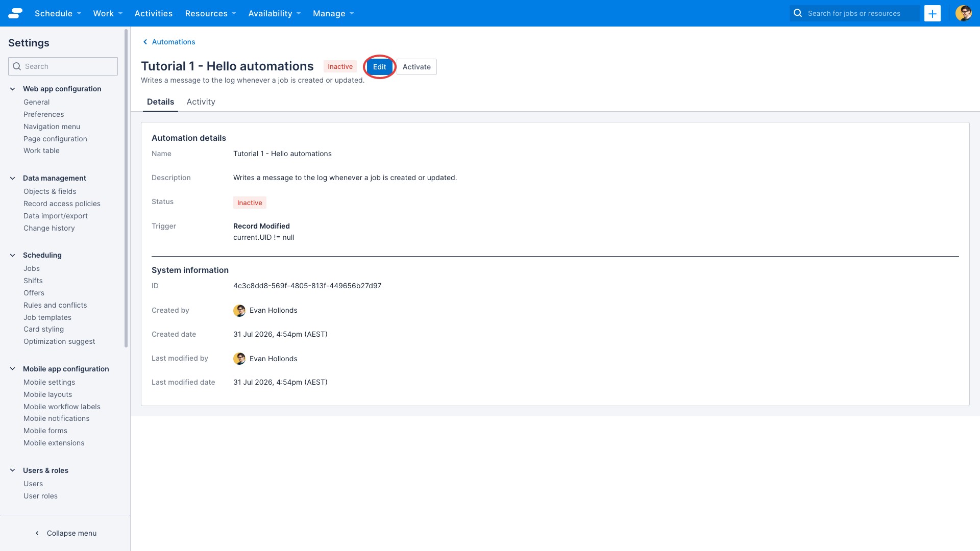Click the magnifier icon in the global search

click(798, 13)
